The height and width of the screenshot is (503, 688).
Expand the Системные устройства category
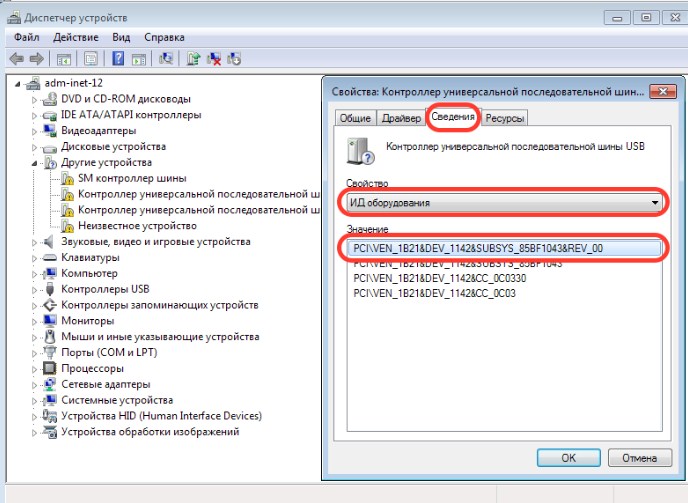click(x=34, y=401)
